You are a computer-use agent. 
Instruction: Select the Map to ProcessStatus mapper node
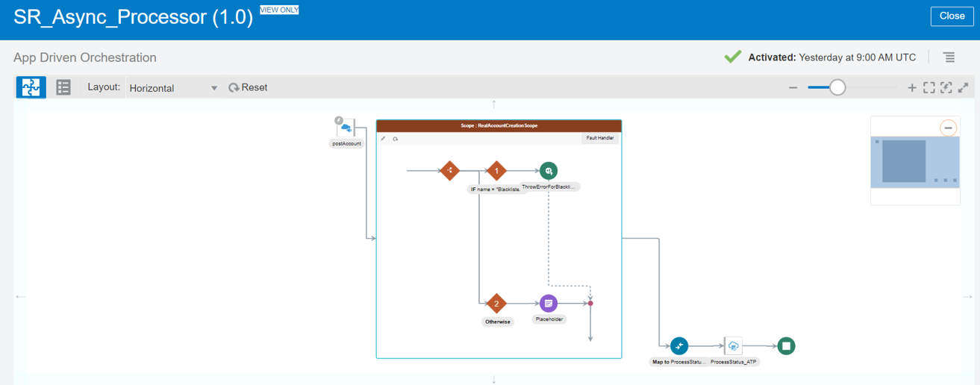click(679, 346)
